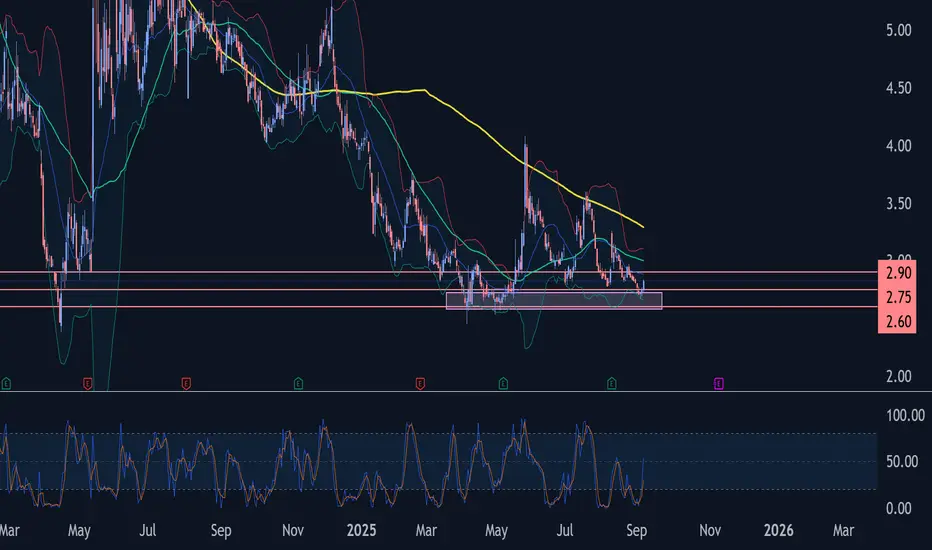Open the red earnings marker between Jul and Sep 2024
This screenshot has width=932, height=550.
pos(186,384)
